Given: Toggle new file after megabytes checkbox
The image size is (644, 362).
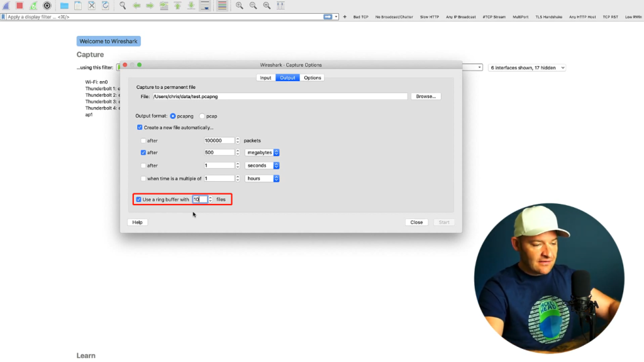Looking at the screenshot, I should tap(143, 152).
